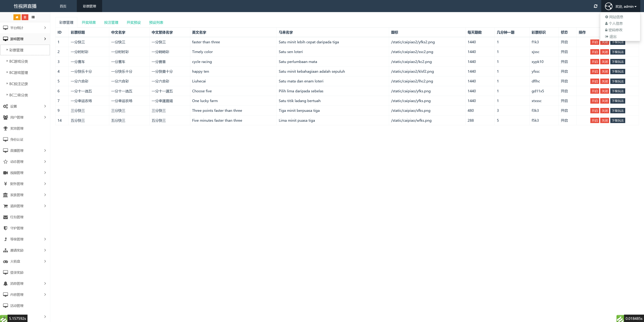Click 关闭 button for 一分赛车 row
This screenshot has width=644, height=322.
point(604,62)
